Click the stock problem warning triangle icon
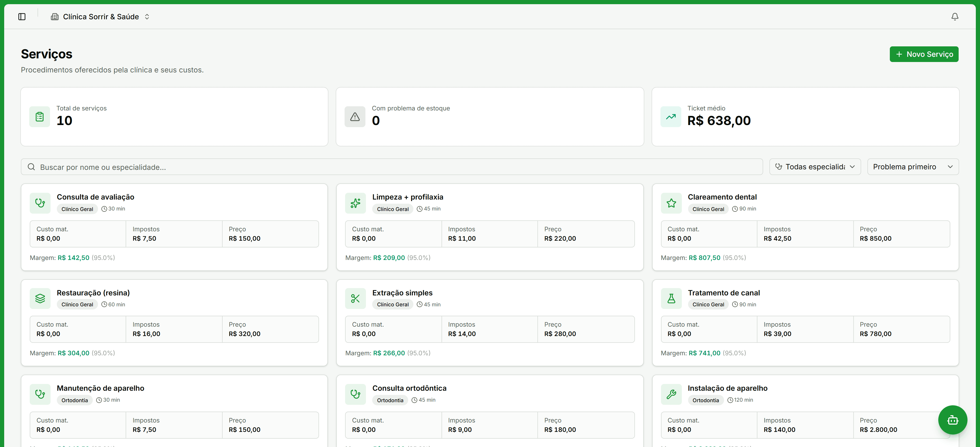The height and width of the screenshot is (447, 980). pos(354,117)
